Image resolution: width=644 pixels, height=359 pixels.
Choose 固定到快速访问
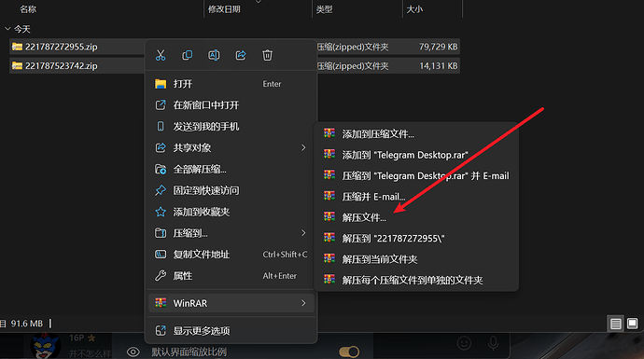(x=231, y=191)
